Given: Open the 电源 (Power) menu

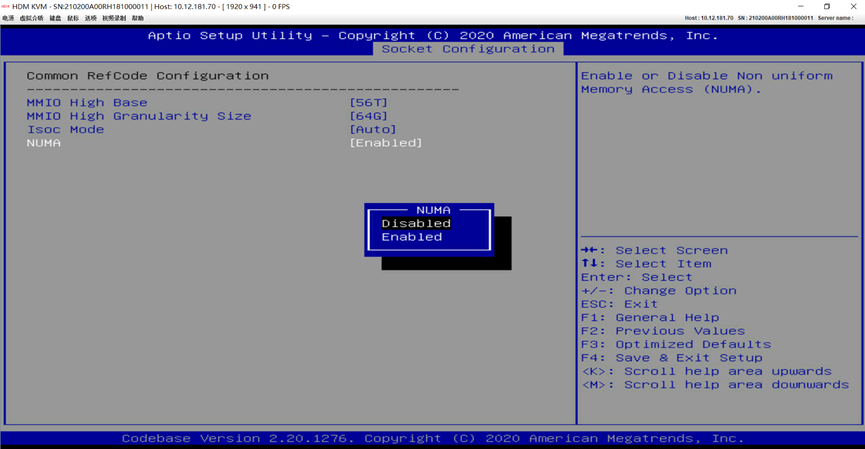Looking at the screenshot, I should pos(8,18).
